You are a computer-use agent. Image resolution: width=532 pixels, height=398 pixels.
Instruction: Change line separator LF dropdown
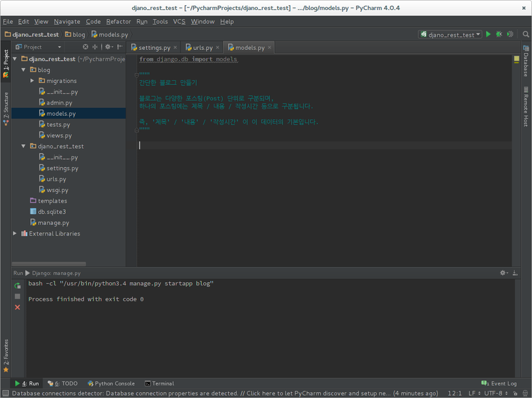pyautogui.click(x=474, y=393)
